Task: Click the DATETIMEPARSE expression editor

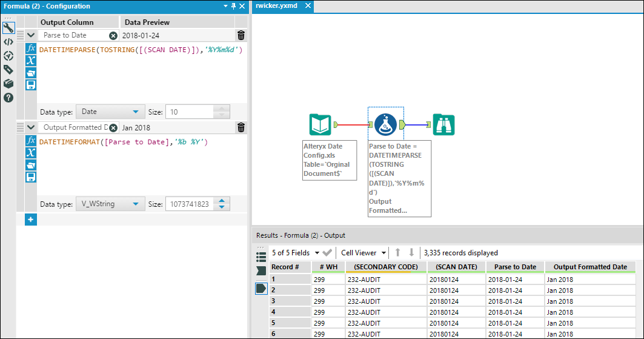Action: (x=142, y=73)
